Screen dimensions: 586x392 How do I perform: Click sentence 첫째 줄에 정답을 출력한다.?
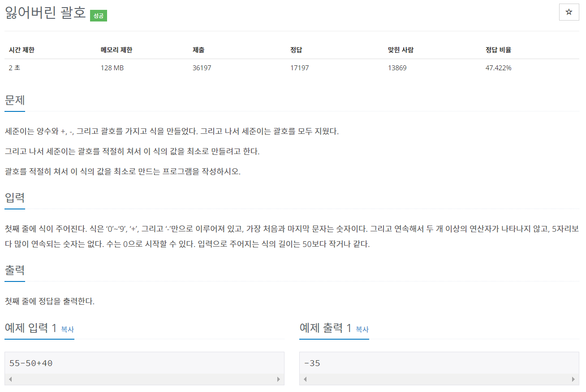(x=49, y=301)
